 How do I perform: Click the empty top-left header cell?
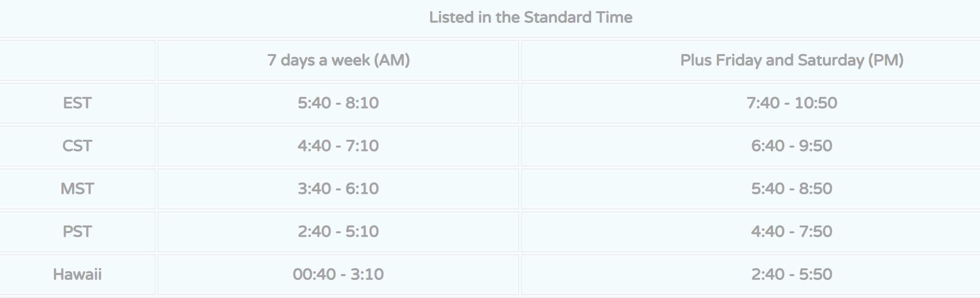pos(77,60)
